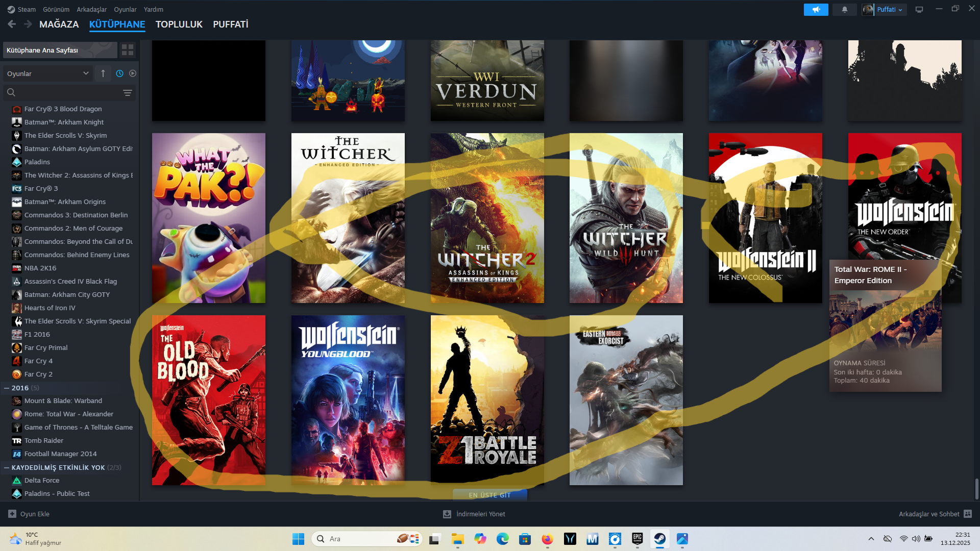Open the notifications bell icon
The image size is (980, 551).
tap(844, 9)
